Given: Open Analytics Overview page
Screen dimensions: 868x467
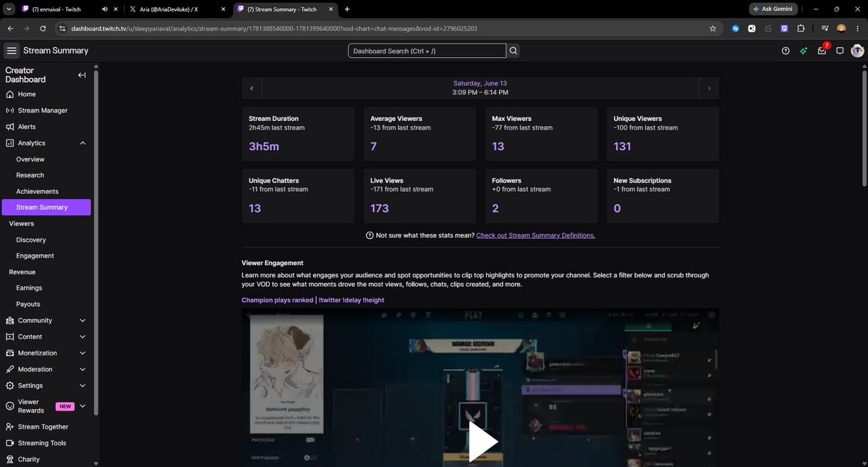Looking at the screenshot, I should point(30,159).
